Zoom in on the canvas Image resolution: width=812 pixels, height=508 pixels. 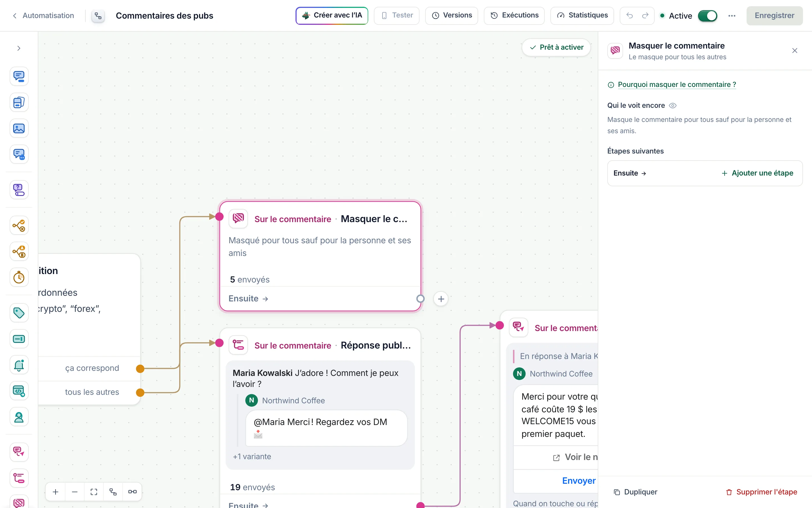(56, 492)
